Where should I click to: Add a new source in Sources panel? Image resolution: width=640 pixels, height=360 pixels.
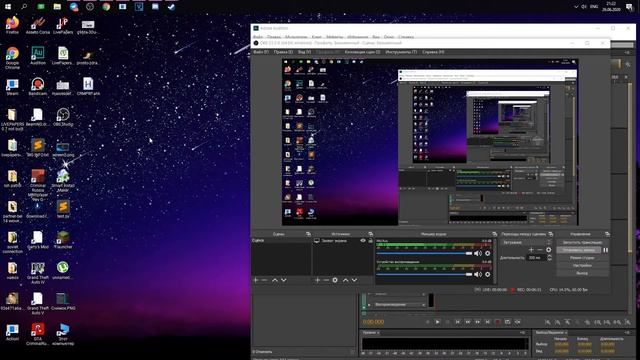317,280
